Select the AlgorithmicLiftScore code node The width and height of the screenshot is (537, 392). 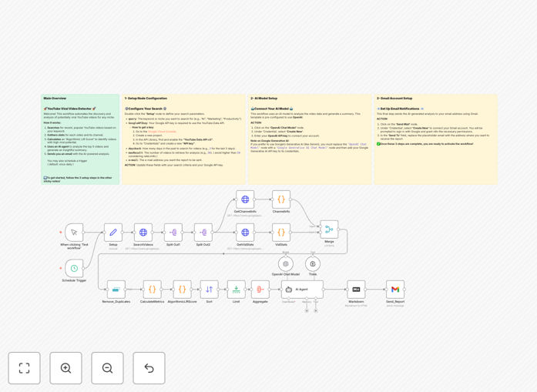[x=182, y=290]
